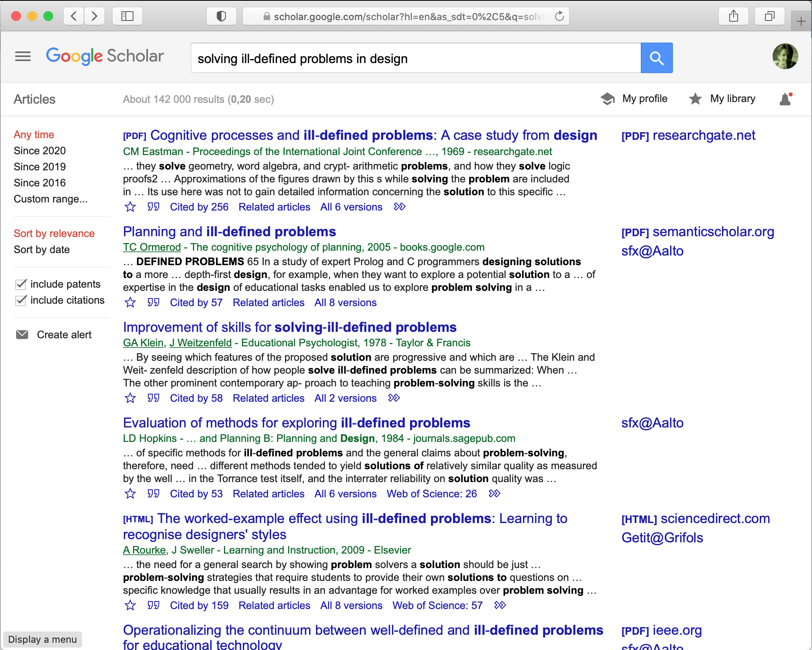Viewport: 812px width, 650px height.
Task: Uncheck include patents
Action: point(21,284)
